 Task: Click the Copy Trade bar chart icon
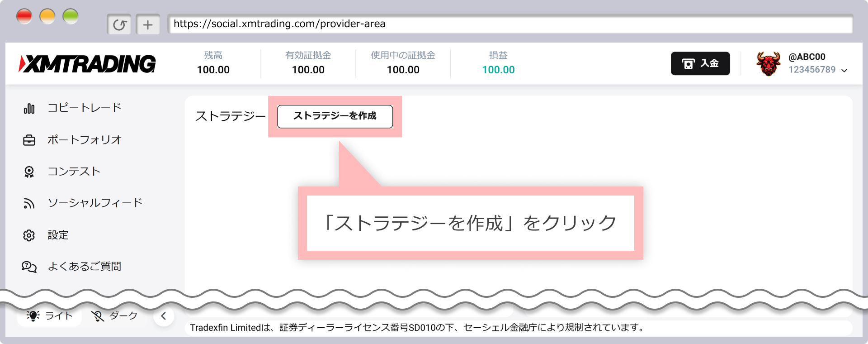[x=29, y=109]
